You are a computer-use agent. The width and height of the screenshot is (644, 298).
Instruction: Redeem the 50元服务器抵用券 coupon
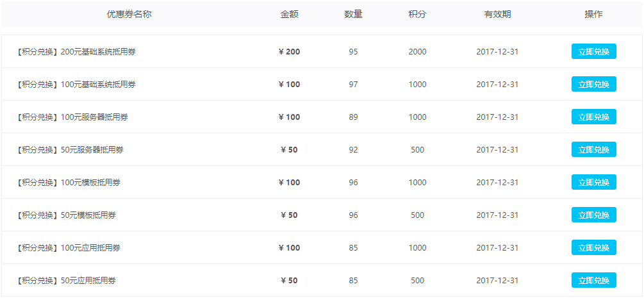[x=593, y=150]
